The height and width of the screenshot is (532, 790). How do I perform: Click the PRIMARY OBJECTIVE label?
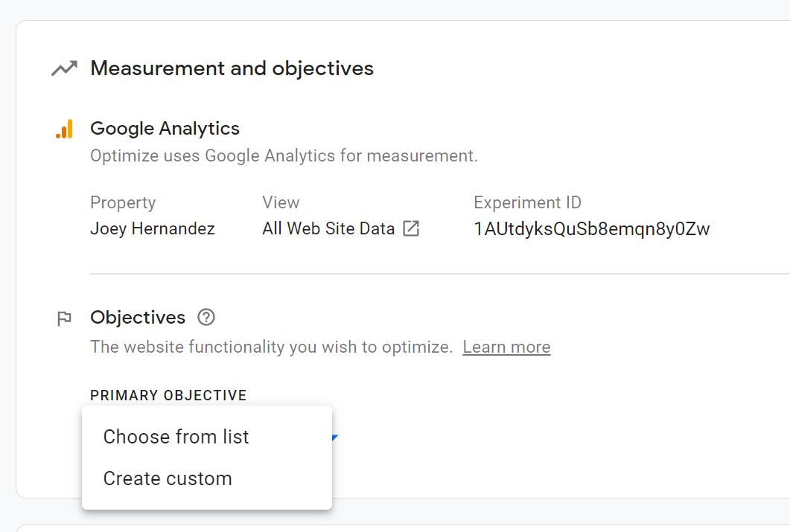[x=169, y=396]
